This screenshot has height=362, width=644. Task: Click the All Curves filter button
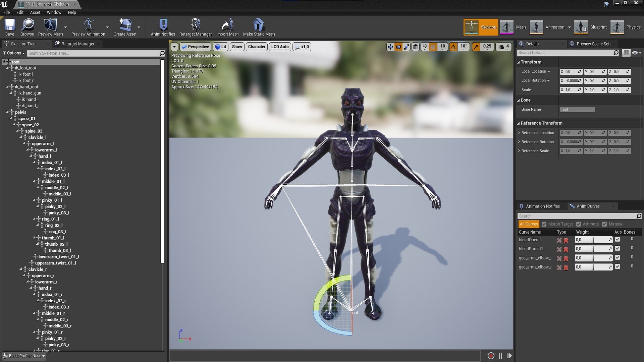point(529,224)
